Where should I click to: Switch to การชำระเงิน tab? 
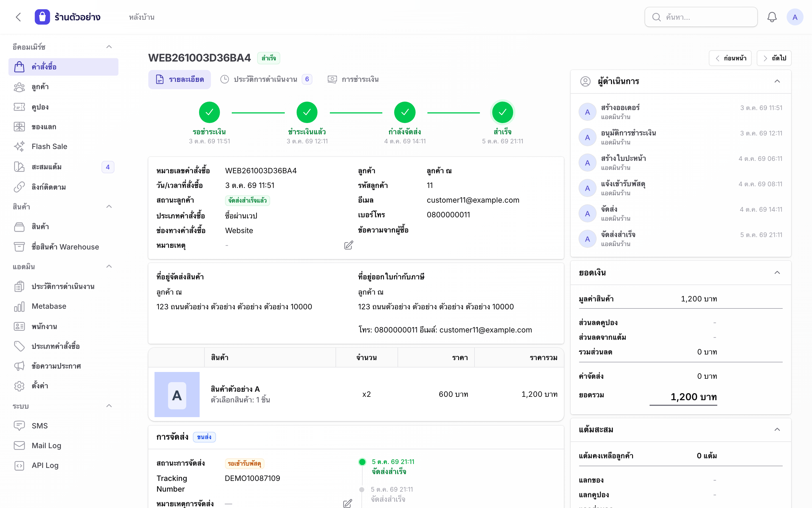[353, 80]
